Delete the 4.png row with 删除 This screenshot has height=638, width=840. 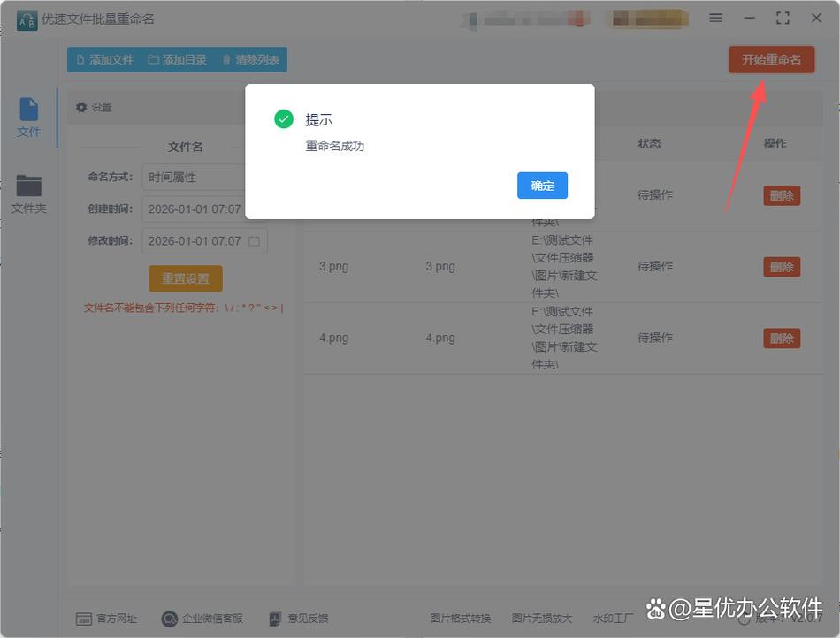tap(782, 338)
